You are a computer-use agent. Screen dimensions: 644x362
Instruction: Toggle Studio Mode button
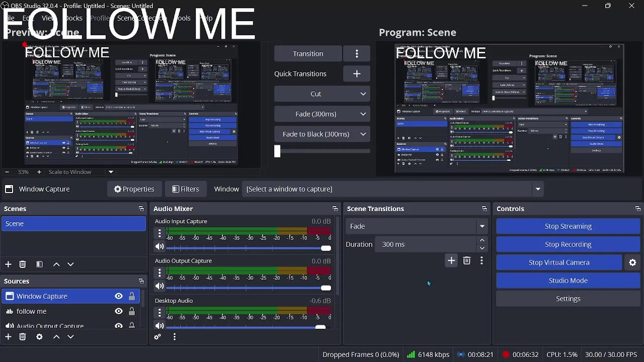tap(568, 281)
